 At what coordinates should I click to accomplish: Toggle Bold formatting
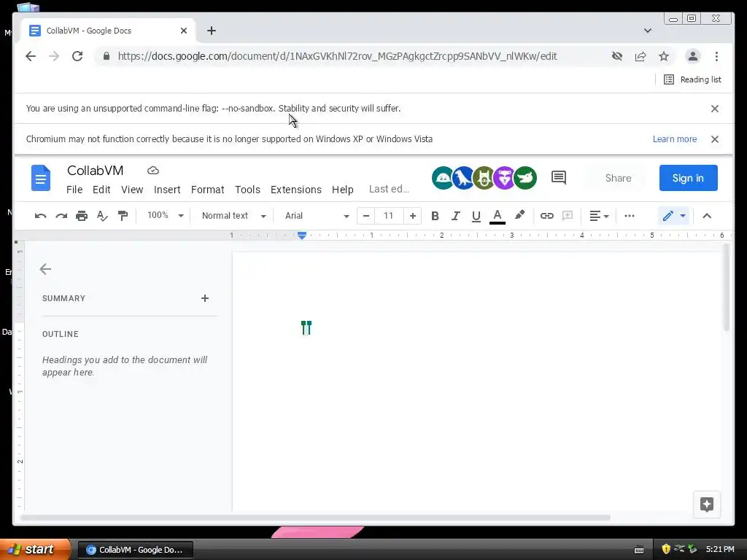pos(435,216)
